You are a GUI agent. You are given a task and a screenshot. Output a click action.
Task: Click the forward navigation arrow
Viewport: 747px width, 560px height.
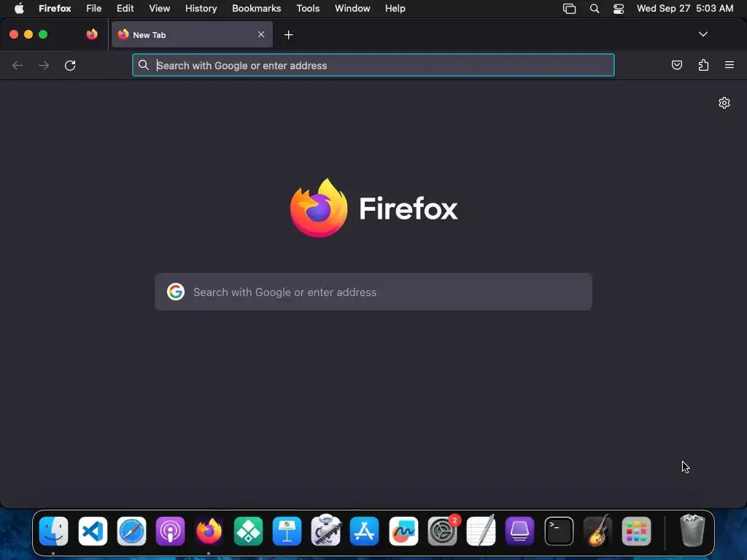(44, 65)
